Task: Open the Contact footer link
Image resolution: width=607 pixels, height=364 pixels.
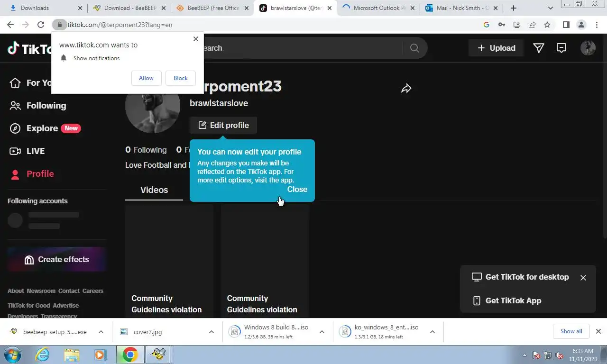Action: coord(69,291)
